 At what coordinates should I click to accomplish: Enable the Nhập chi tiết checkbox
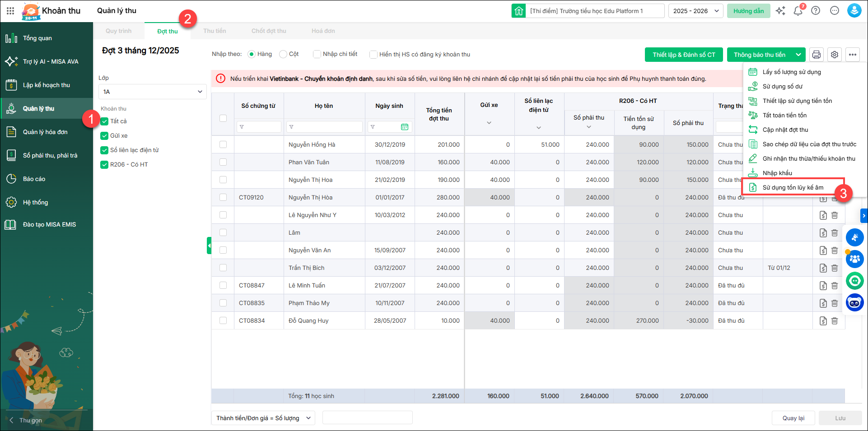pos(317,54)
